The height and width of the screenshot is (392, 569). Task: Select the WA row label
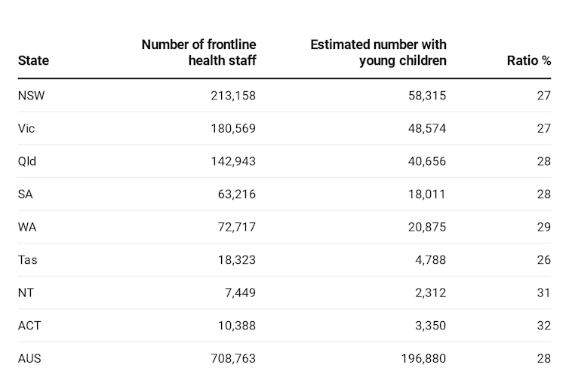click(x=26, y=227)
